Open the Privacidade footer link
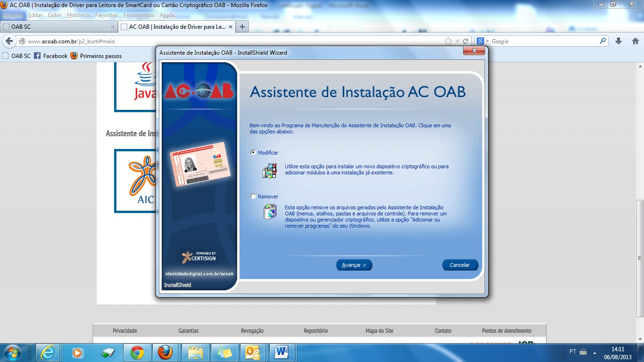The width and height of the screenshot is (644, 362). click(125, 331)
